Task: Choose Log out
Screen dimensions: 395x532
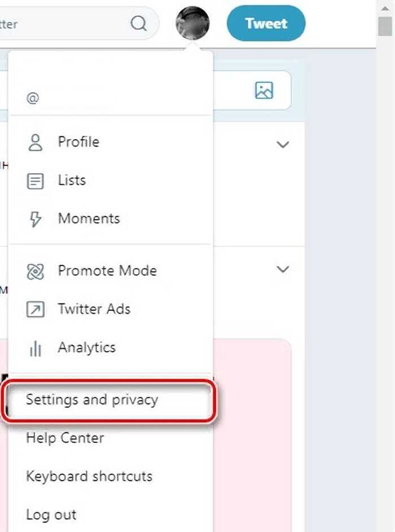Action: pos(51,515)
